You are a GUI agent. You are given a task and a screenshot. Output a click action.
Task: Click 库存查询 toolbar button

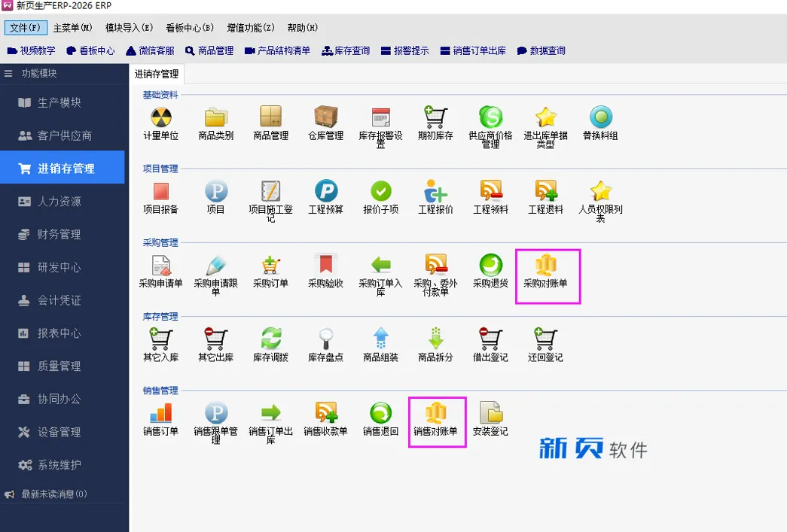[346, 50]
